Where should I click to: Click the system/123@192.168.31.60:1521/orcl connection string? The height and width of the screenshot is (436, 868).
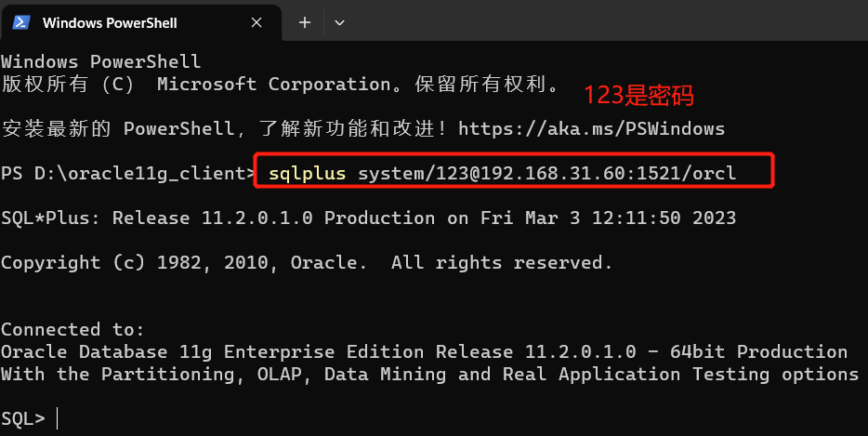click(x=547, y=174)
